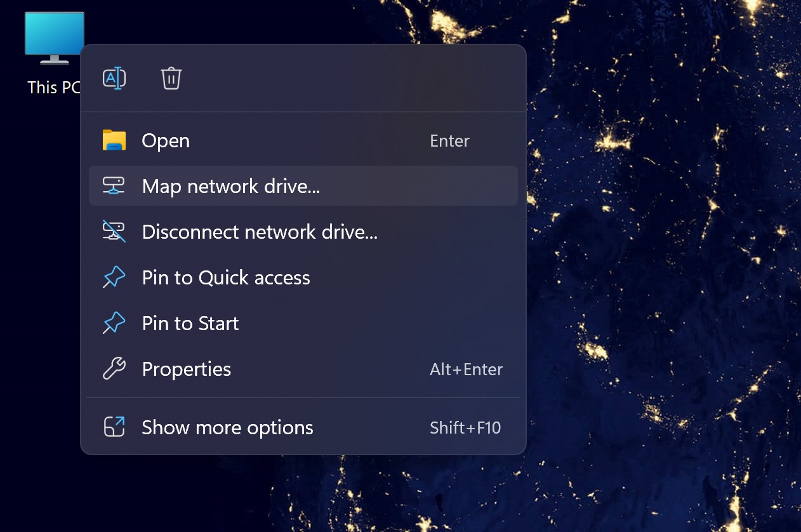Click the Rename icon in context menu

[x=114, y=79]
